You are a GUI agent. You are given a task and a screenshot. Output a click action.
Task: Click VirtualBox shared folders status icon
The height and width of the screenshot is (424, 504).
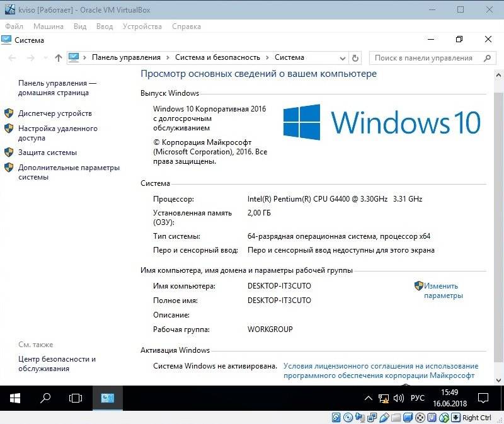[396, 418]
